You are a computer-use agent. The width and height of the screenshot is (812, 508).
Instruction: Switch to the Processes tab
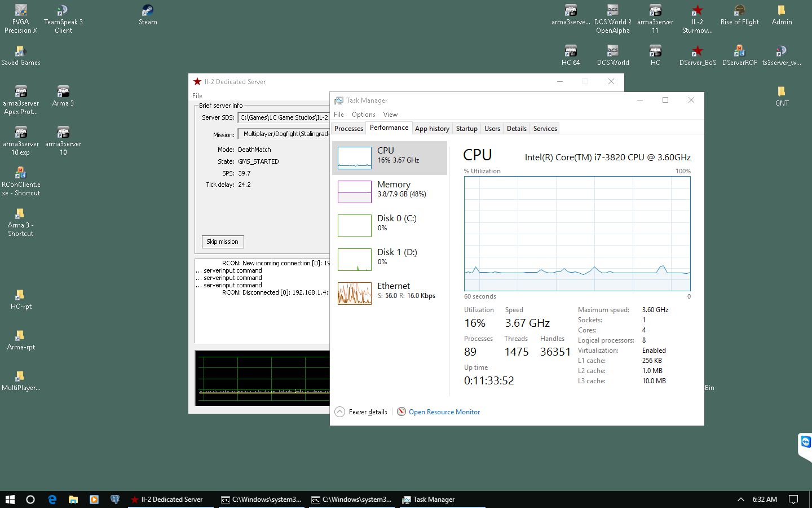pyautogui.click(x=348, y=129)
